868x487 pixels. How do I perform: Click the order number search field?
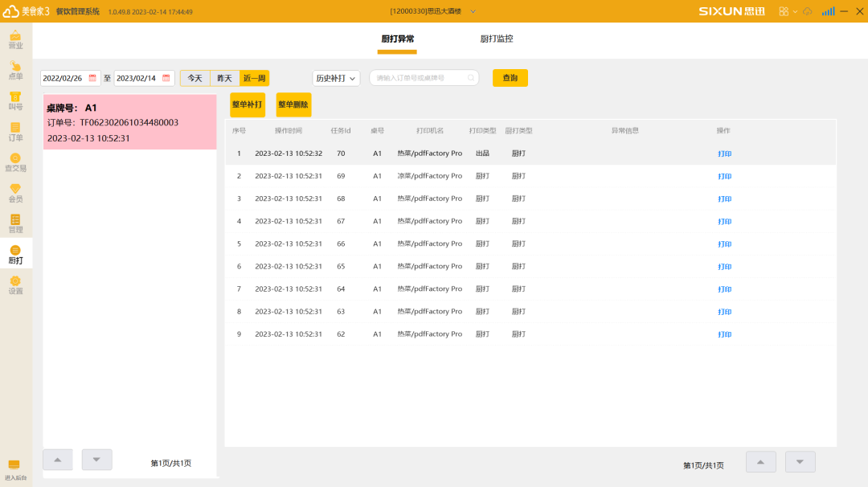coord(424,78)
